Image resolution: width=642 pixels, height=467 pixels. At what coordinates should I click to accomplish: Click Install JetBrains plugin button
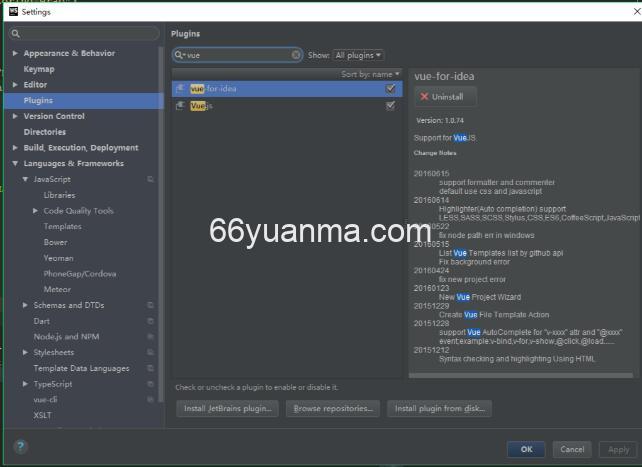pos(228,408)
